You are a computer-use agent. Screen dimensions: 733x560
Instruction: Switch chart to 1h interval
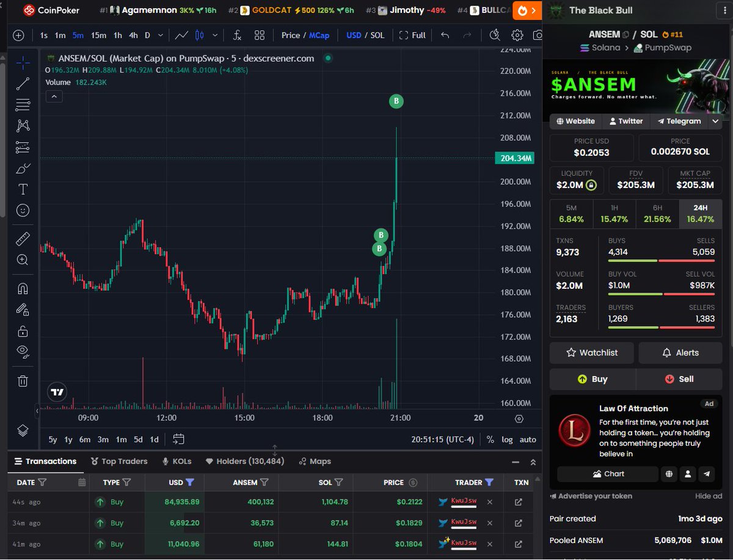(117, 35)
